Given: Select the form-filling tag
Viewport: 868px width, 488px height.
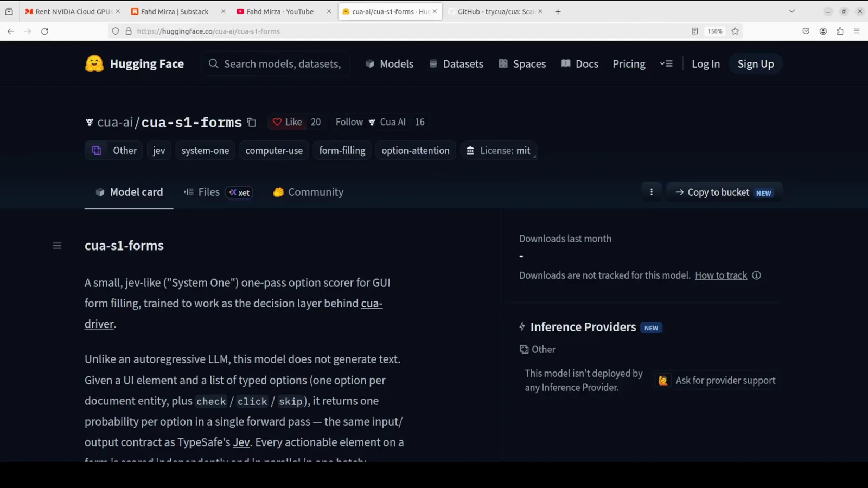Looking at the screenshot, I should (x=342, y=150).
